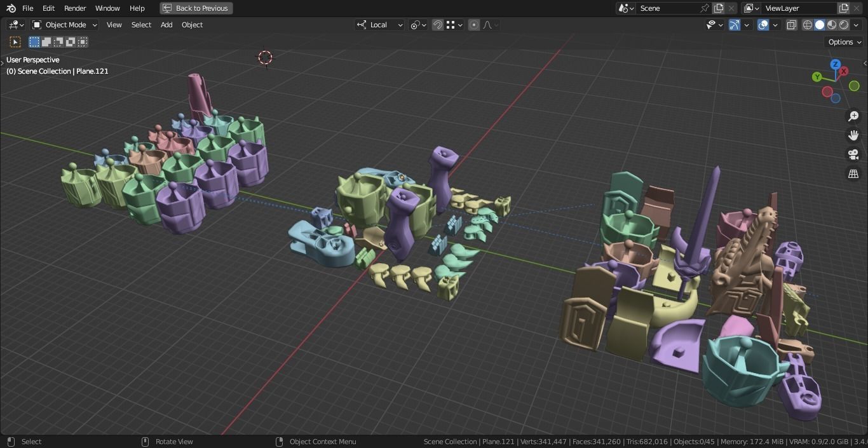Choose Subtract existing selection mode

point(58,42)
